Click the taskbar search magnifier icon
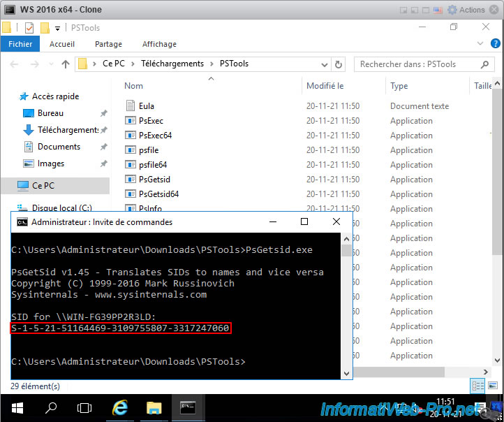The image size is (504, 422). [51, 408]
